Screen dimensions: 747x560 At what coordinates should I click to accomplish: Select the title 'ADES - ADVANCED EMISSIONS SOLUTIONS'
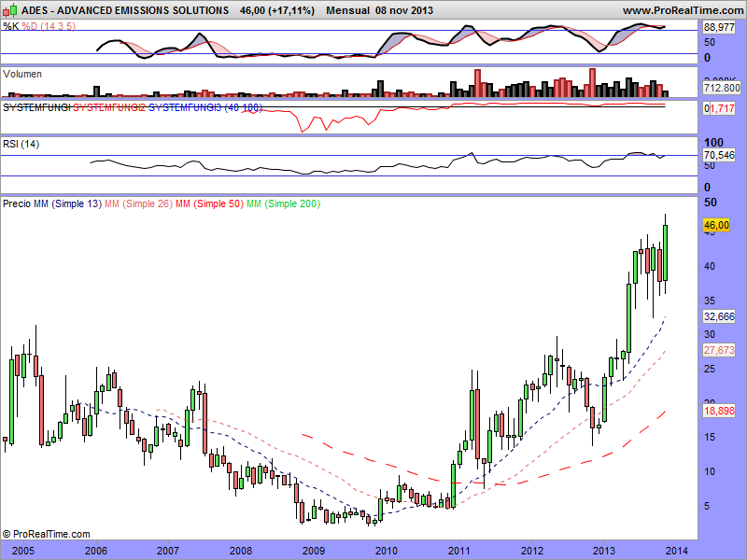click(x=125, y=10)
